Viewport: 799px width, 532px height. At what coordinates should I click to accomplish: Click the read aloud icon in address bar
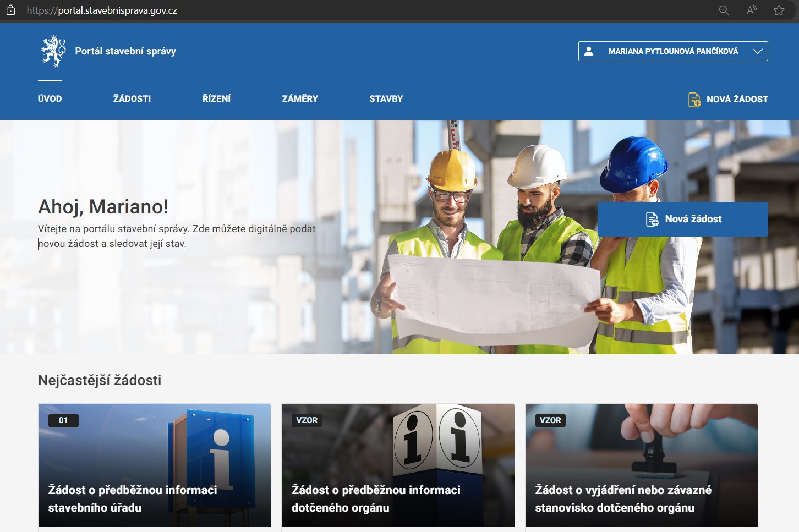pyautogui.click(x=752, y=10)
